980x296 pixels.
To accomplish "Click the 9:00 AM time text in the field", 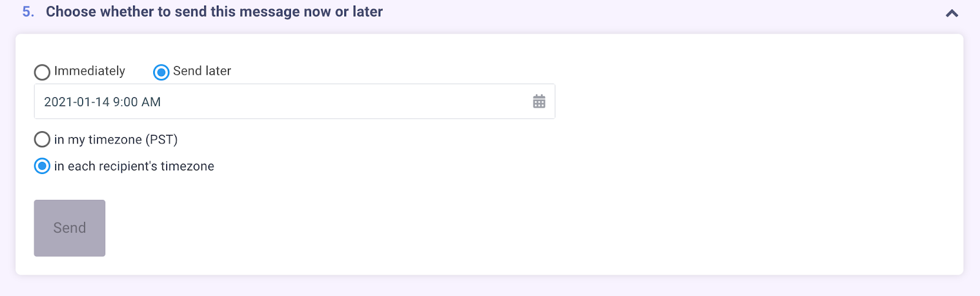I will (x=137, y=102).
